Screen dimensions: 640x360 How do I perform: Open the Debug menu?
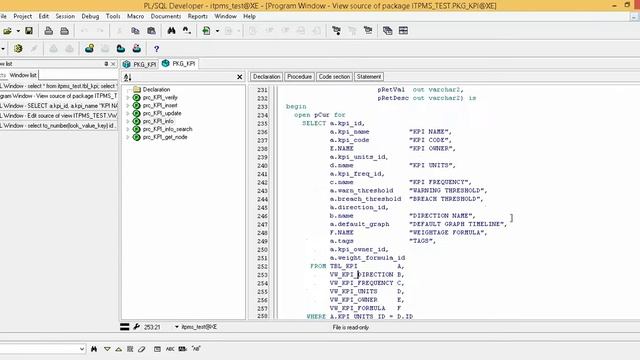[x=90, y=16]
